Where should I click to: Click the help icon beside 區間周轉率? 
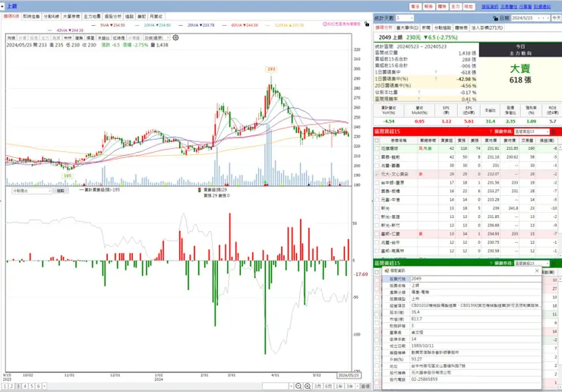418,99
